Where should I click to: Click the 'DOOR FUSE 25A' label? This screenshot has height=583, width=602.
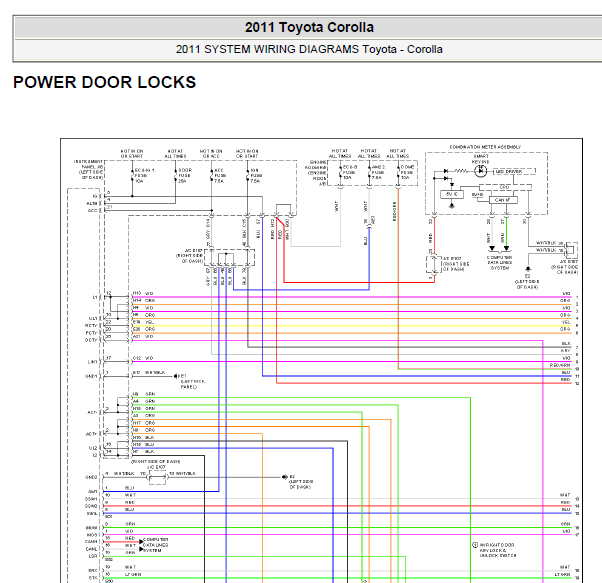pos(185,175)
